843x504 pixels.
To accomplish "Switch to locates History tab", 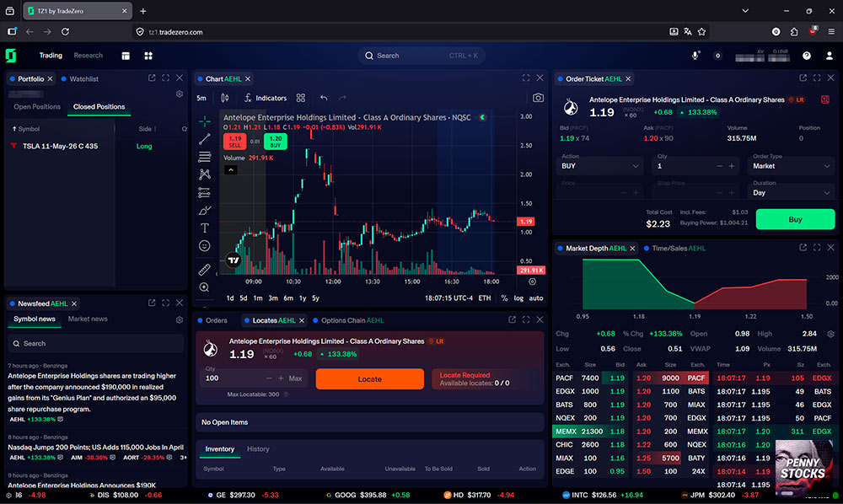I will coord(258,449).
